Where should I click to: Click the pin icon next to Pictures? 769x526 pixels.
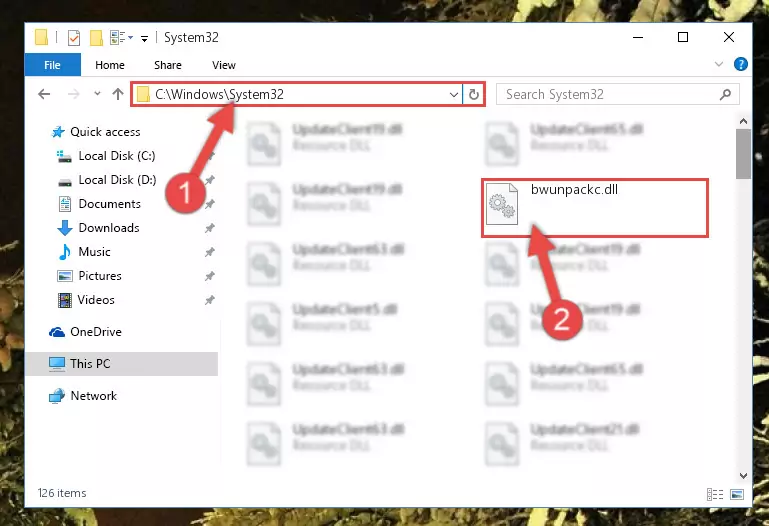(210, 276)
